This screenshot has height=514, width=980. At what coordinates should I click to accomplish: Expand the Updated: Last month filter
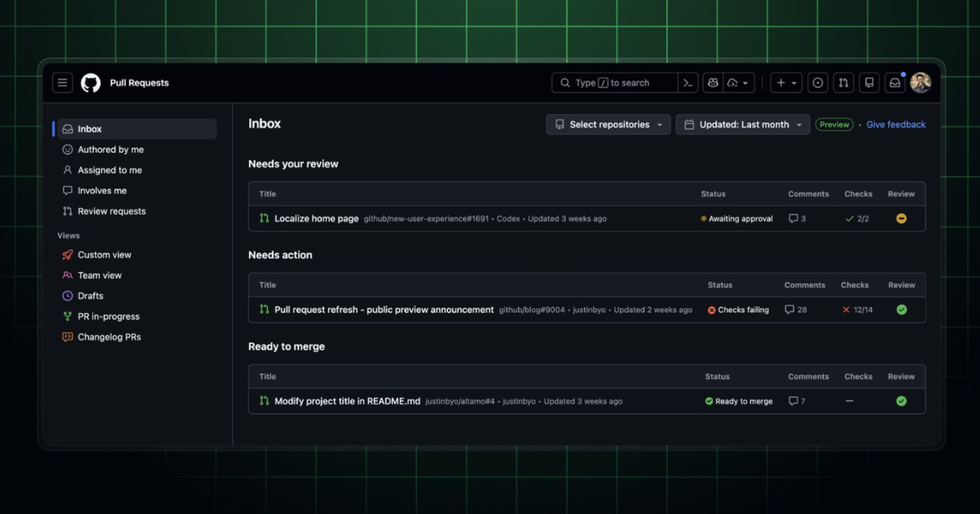tap(742, 125)
